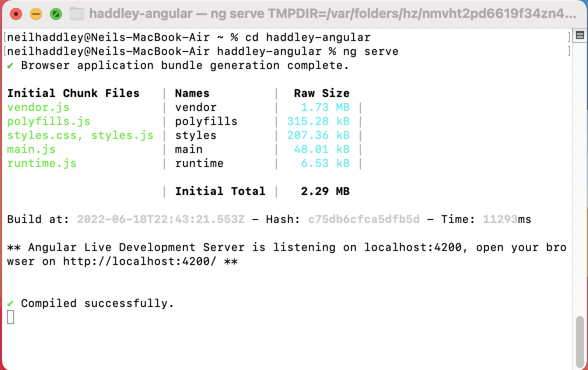This screenshot has height=370, width=588.
Task: Click the bracket mark ending the 'ng serve' line
Action: tap(570, 51)
